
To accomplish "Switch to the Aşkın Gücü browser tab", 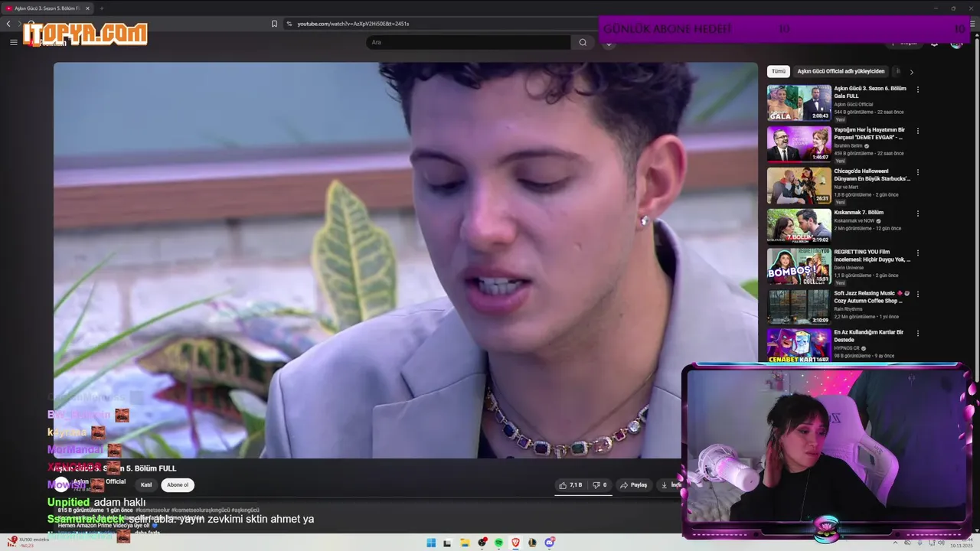I will point(47,8).
